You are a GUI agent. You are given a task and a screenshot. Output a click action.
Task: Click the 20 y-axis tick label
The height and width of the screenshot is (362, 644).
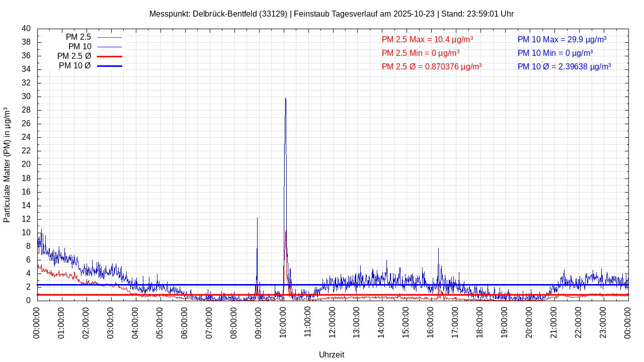pos(26,164)
